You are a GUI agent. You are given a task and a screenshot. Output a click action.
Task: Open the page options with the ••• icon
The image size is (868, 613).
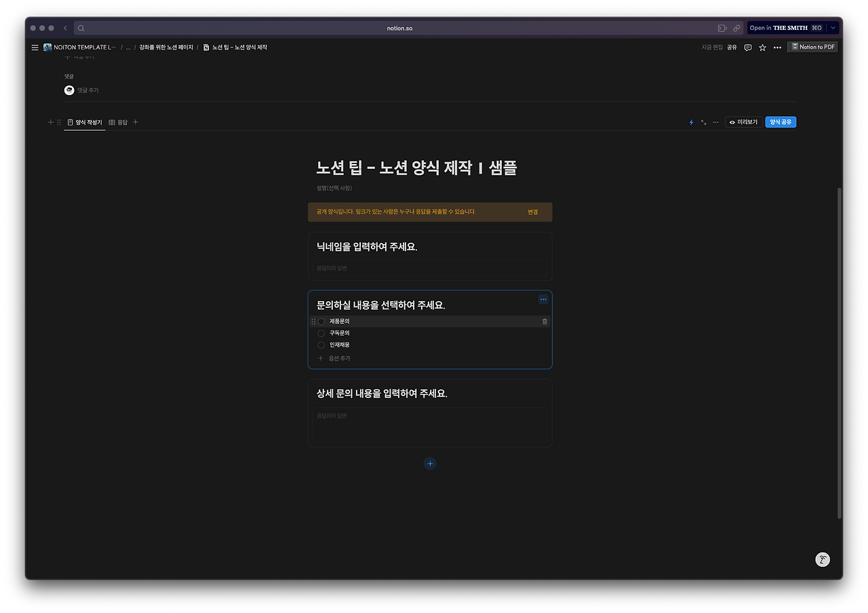[777, 47]
